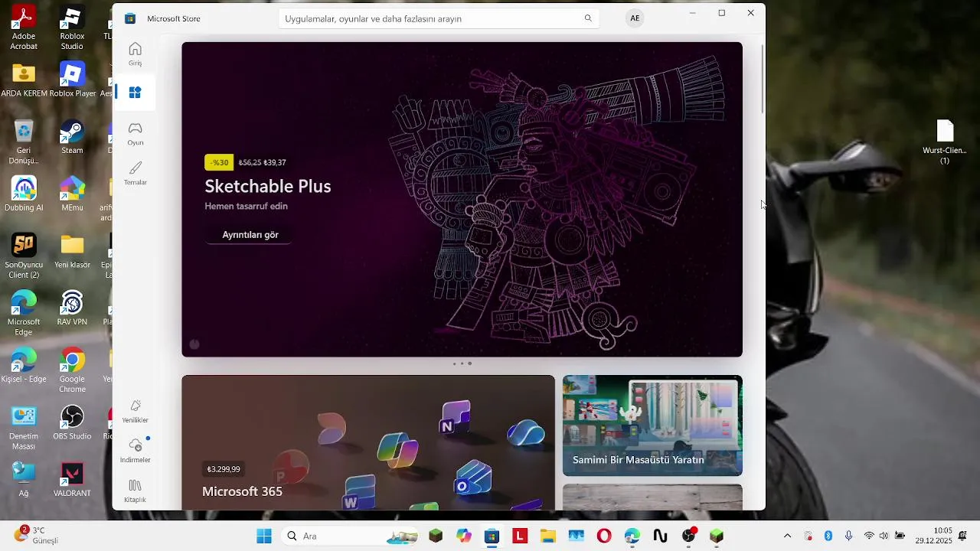Open Dubbing AI desktop shortcut
980x551 pixels.
[x=24, y=194]
